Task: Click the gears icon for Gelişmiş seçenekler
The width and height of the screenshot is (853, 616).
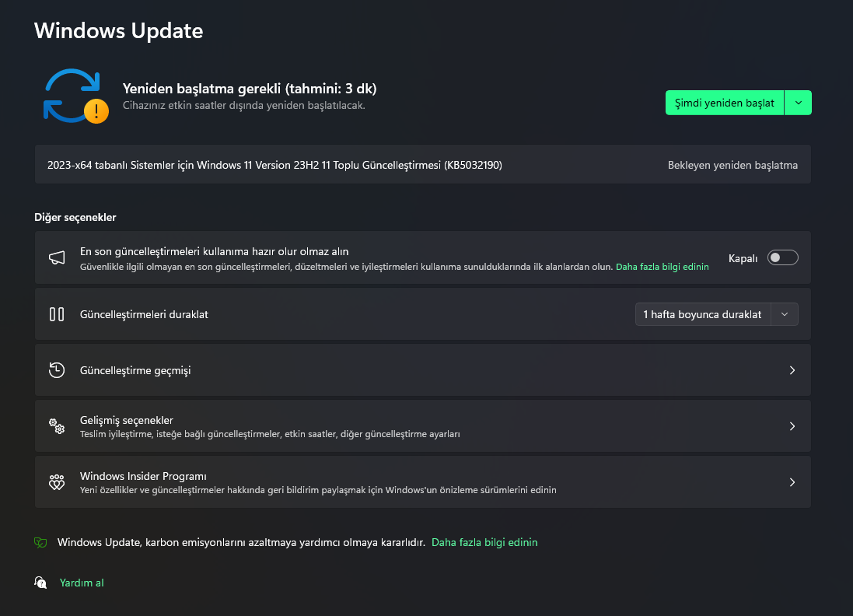Action: pos(57,426)
